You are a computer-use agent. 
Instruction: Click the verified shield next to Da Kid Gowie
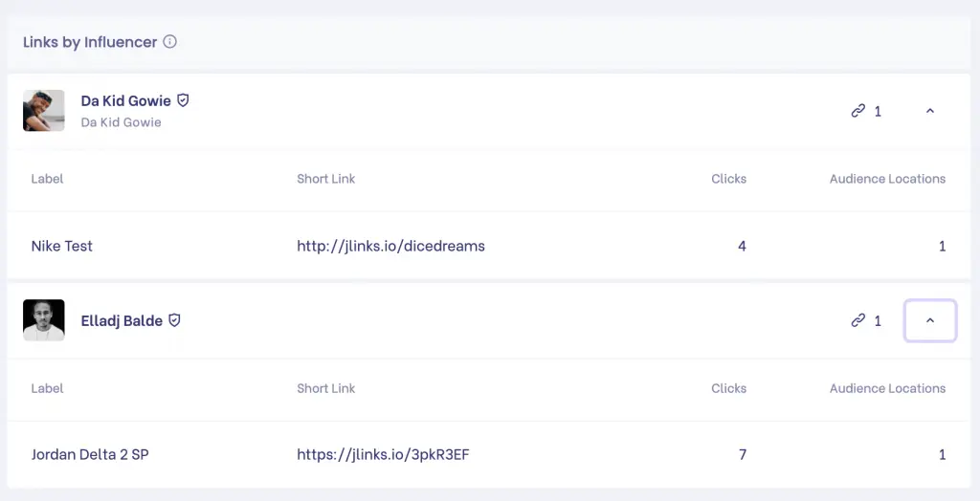tap(183, 99)
